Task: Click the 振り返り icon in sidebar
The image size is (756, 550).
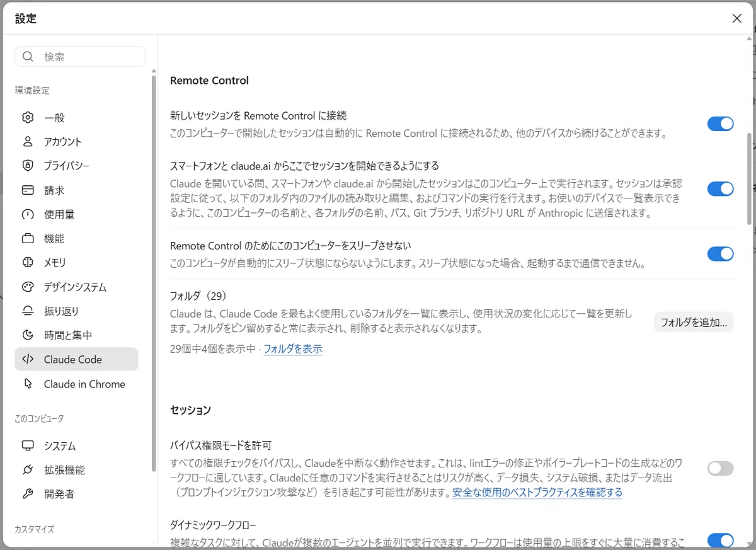Action: pos(28,311)
